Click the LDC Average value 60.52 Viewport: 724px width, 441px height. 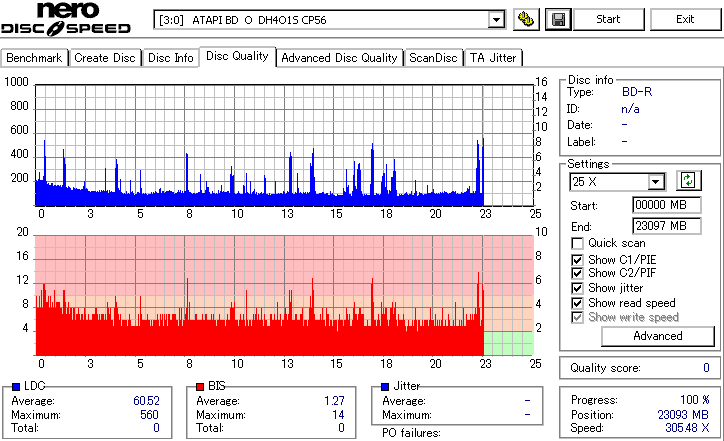pos(146,401)
